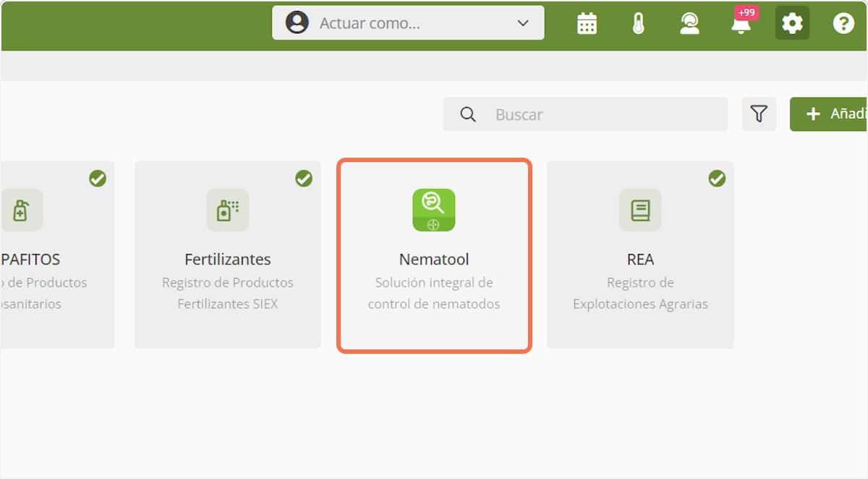Toggle the checkmark on PAFITOS card
The height and width of the screenshot is (479, 868).
(x=98, y=178)
